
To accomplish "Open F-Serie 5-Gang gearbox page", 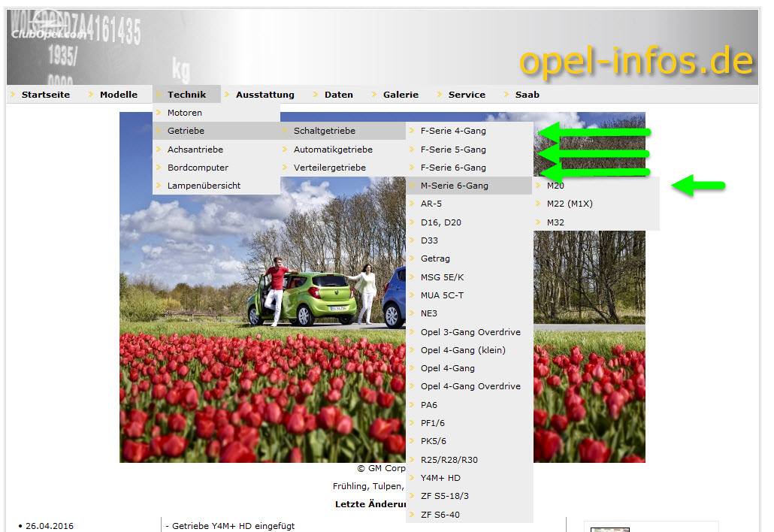I will tap(470, 149).
